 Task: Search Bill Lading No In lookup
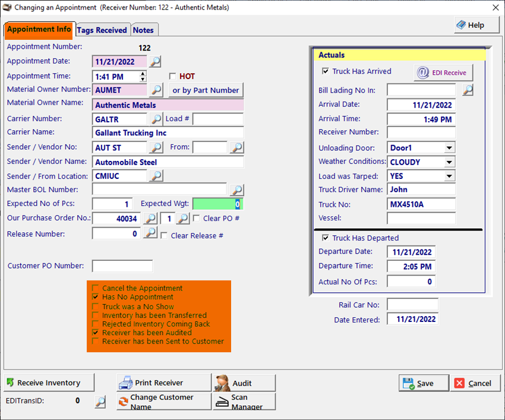[x=468, y=90]
